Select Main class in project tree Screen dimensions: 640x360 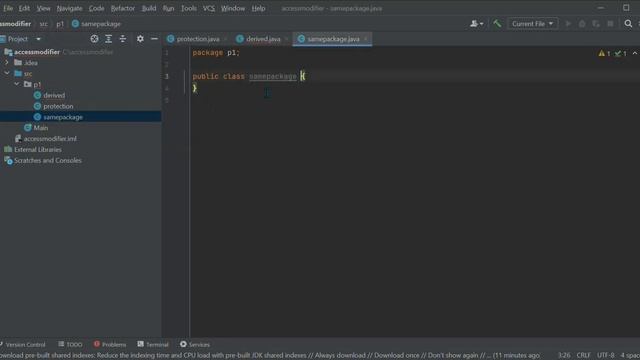tap(40, 128)
